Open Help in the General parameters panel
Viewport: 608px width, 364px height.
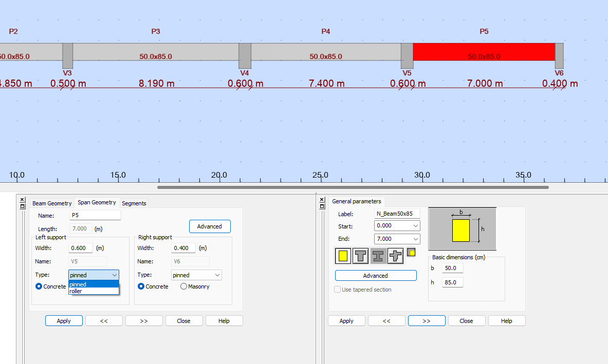[507, 321]
